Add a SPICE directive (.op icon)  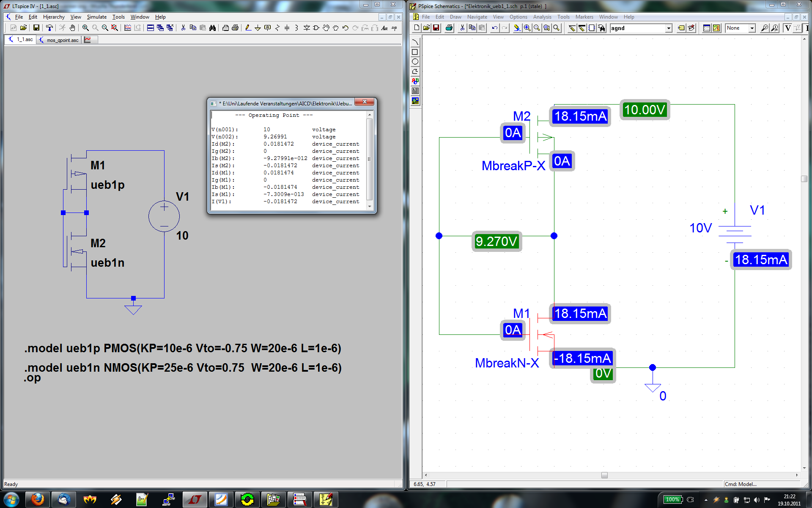[394, 28]
